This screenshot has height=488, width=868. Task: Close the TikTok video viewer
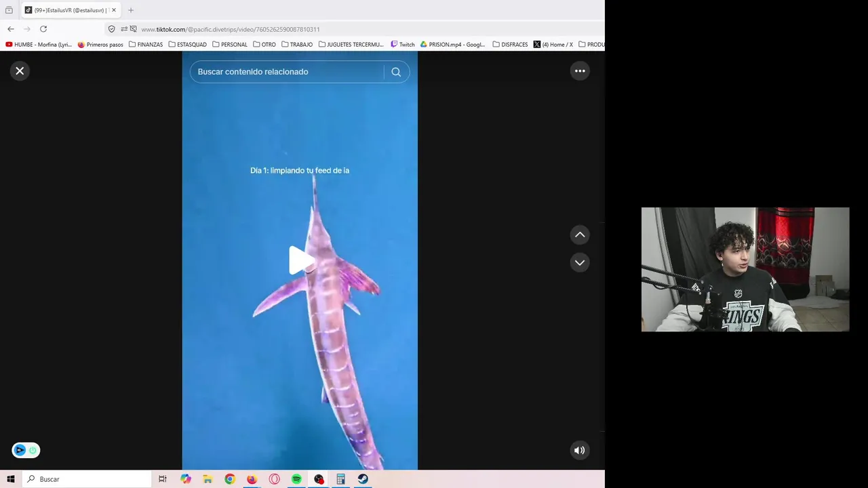20,70
